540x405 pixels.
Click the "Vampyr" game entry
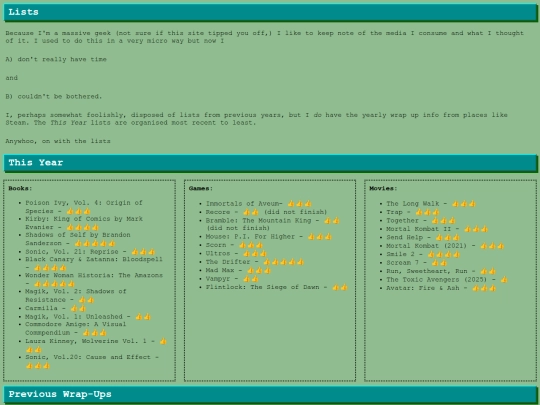232,279
